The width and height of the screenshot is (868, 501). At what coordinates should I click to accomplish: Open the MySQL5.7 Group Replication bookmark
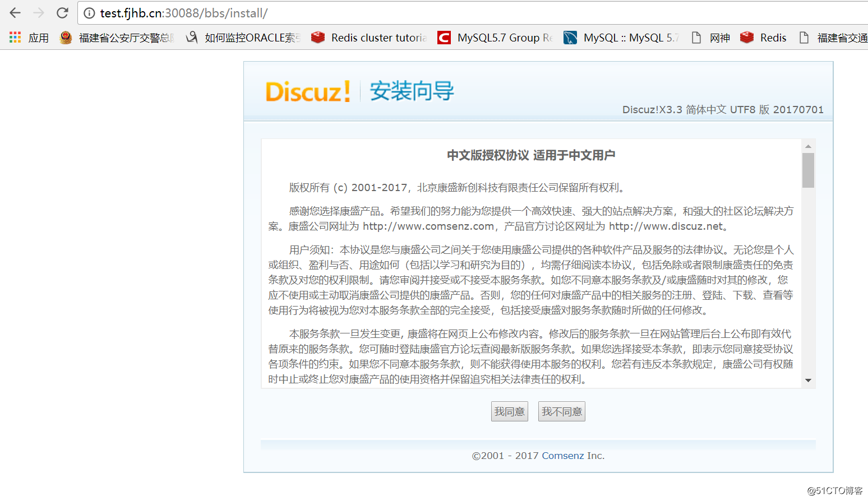click(x=496, y=38)
